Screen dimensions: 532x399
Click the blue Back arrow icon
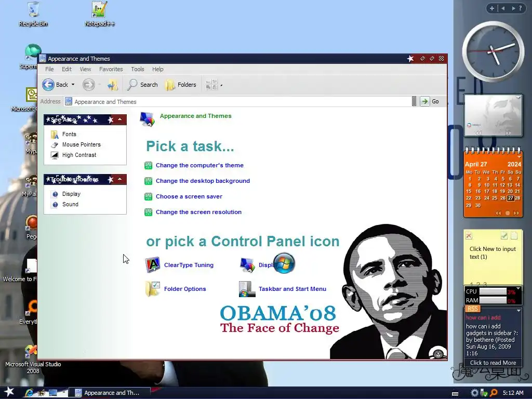[x=48, y=85]
